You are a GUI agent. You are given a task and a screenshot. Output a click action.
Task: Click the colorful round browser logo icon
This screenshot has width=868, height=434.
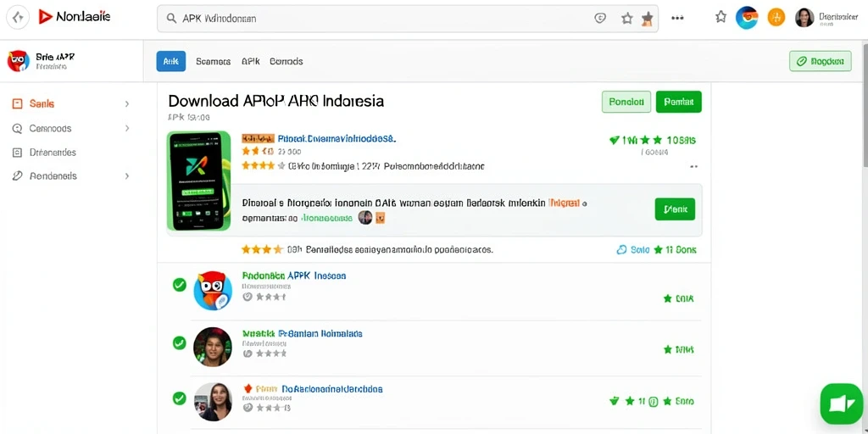pos(747,18)
